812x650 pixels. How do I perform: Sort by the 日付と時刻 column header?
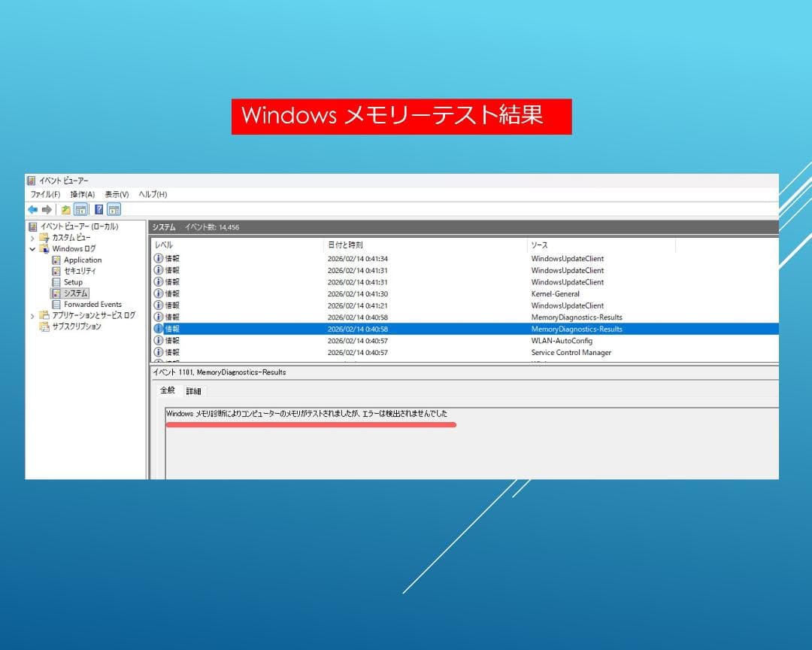425,245
